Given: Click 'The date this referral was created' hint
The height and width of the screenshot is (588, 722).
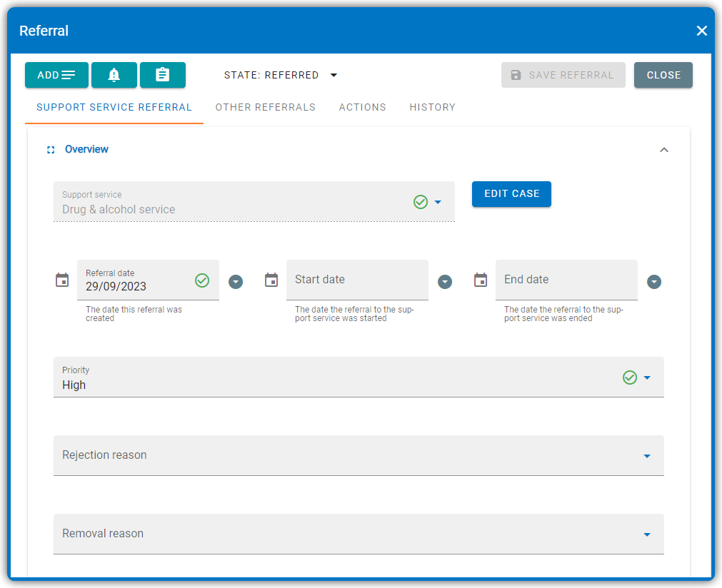Looking at the screenshot, I should (x=134, y=314).
